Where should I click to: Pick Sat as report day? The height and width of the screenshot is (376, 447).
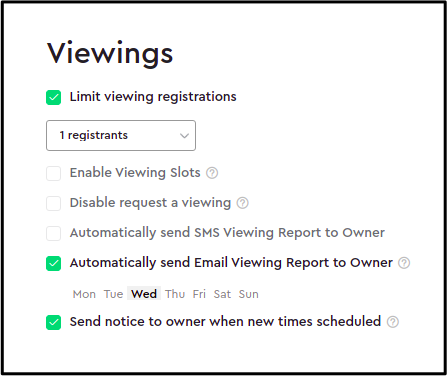pos(222,294)
